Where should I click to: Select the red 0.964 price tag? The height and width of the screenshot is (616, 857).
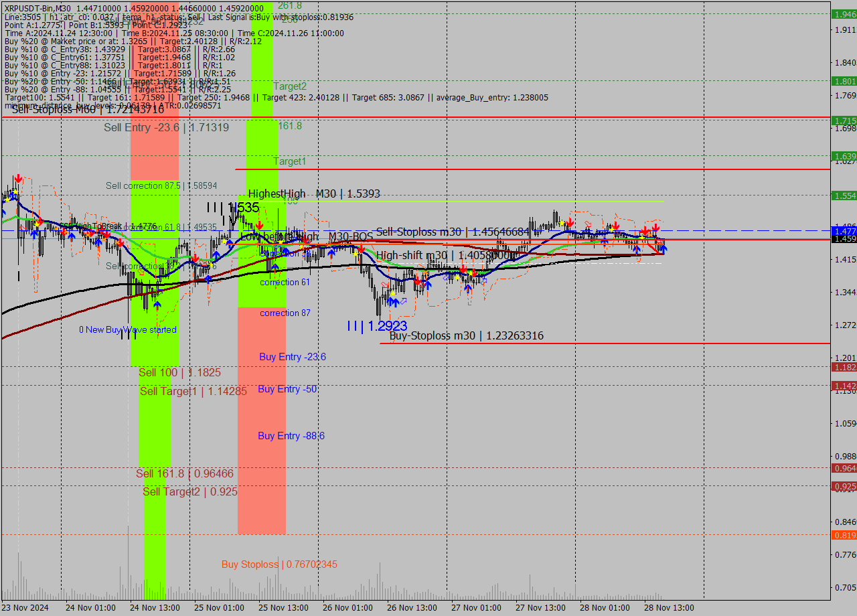point(844,468)
